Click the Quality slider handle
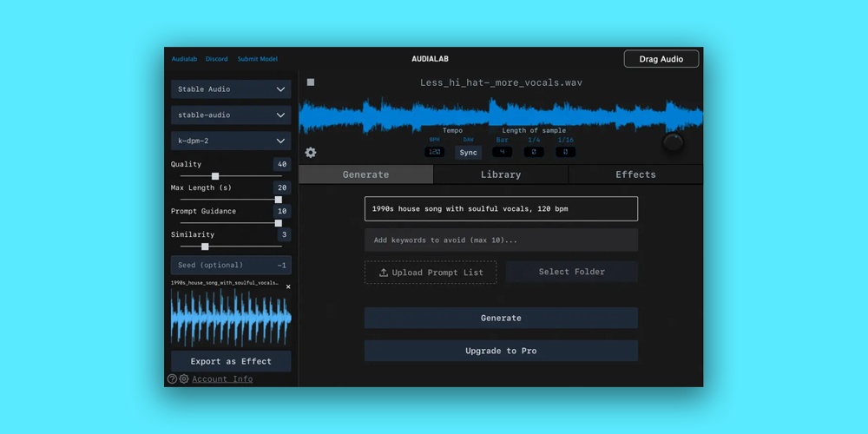 [215, 176]
